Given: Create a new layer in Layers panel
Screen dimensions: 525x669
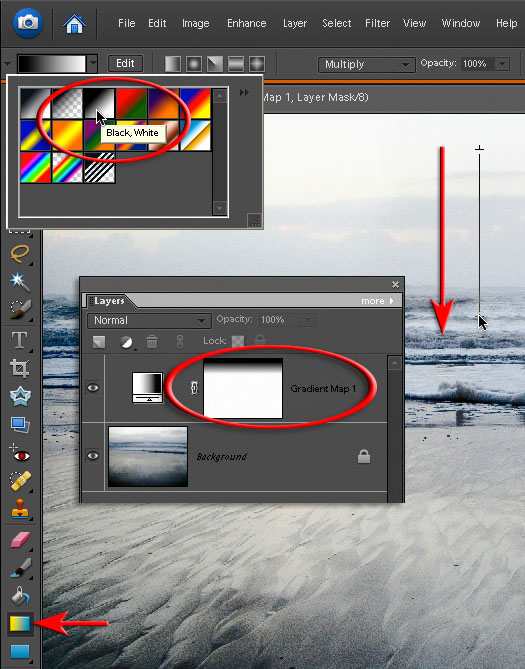Looking at the screenshot, I should (99, 342).
